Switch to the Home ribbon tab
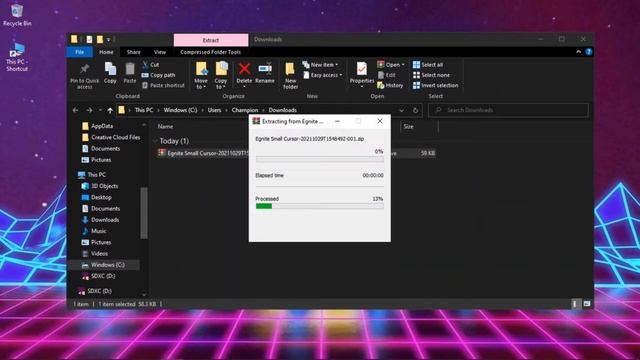Image resolution: width=640 pixels, height=360 pixels. pyautogui.click(x=106, y=52)
